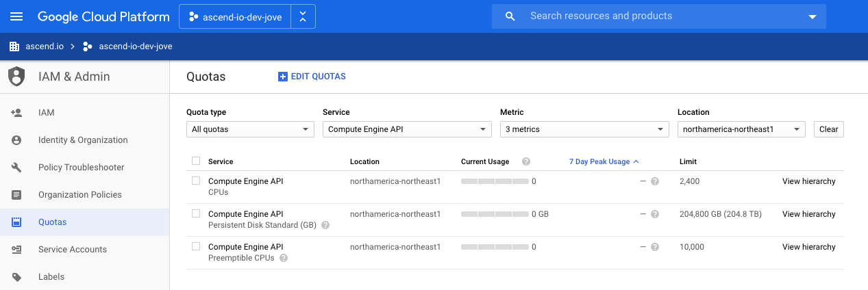Open the ascend.io organization breadcrumb
Image resolution: width=868 pixels, height=290 pixels.
click(x=45, y=47)
